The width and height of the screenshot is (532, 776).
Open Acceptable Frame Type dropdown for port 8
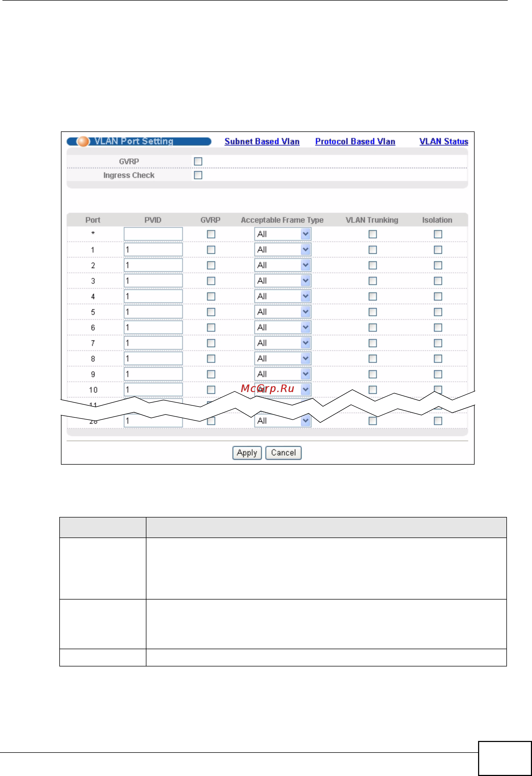point(283,359)
